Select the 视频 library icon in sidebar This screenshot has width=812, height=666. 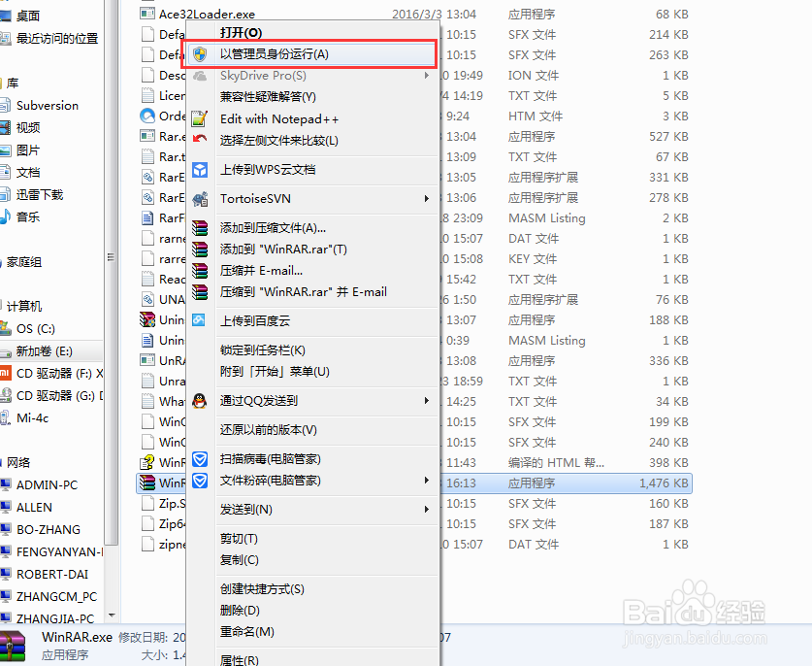click(5, 127)
